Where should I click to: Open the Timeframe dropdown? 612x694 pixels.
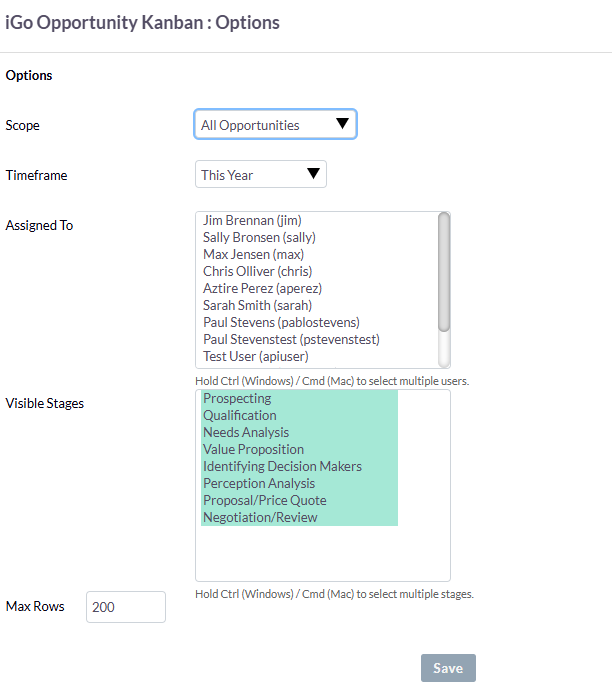[261, 175]
